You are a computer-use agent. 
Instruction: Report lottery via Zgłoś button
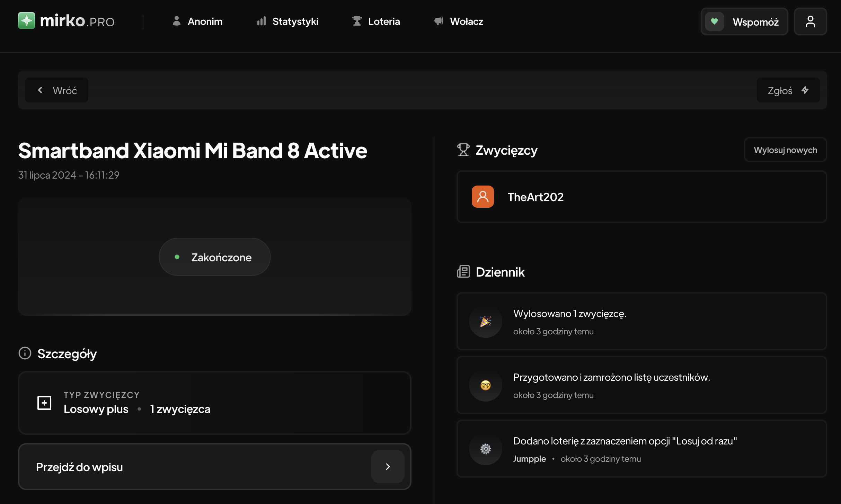coord(788,90)
